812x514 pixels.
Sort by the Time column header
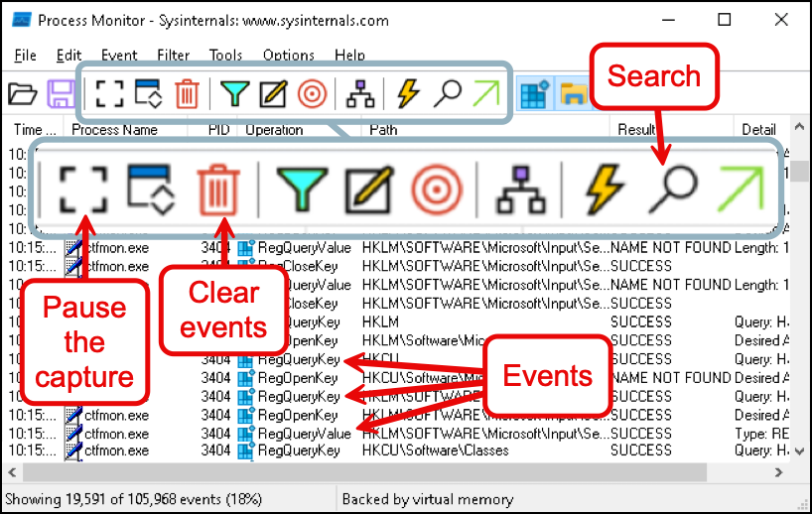[x=34, y=129]
